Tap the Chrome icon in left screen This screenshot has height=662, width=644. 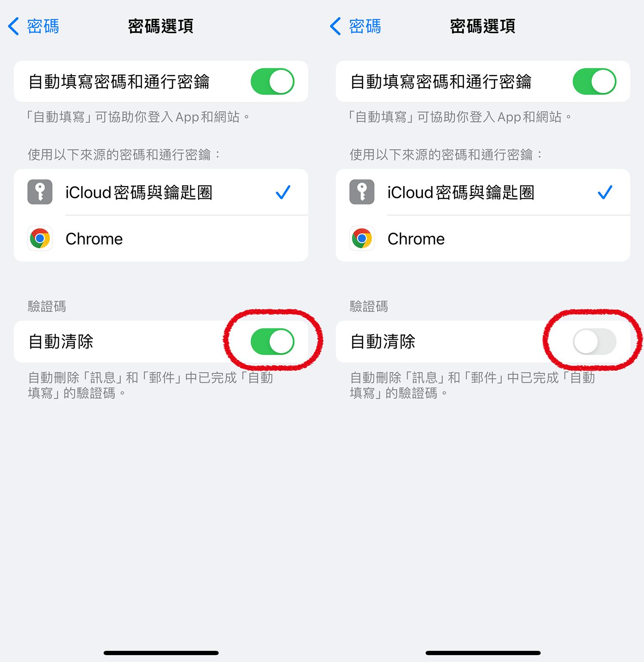click(x=40, y=238)
